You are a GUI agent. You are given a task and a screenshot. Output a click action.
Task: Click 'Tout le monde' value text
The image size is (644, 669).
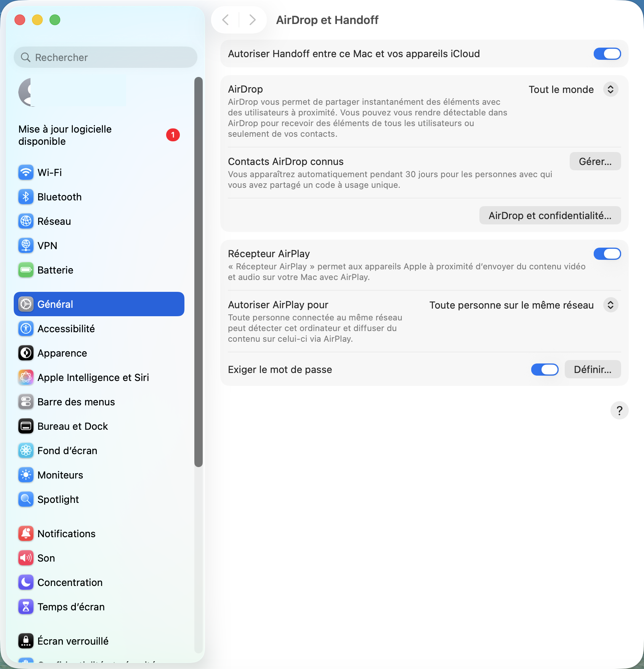tap(561, 90)
